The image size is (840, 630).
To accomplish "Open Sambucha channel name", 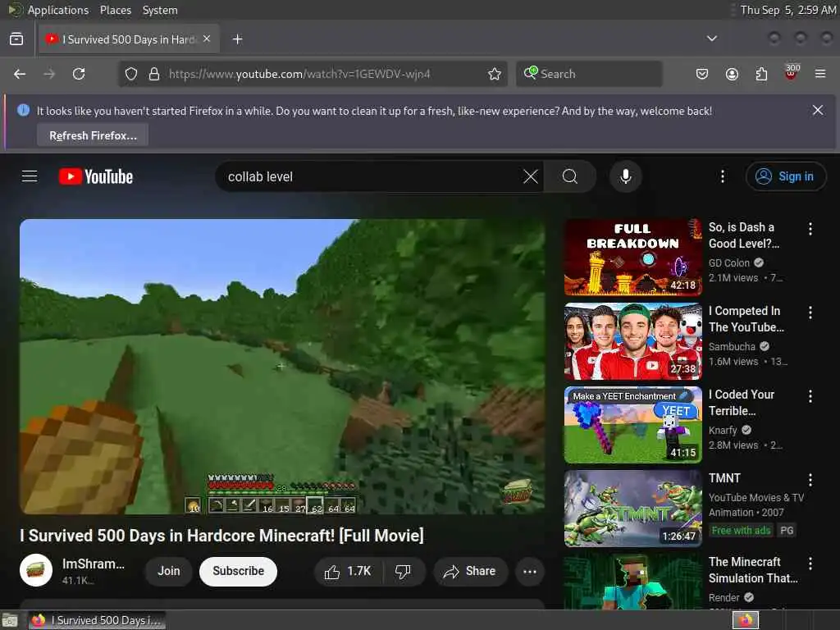I will 732,347.
